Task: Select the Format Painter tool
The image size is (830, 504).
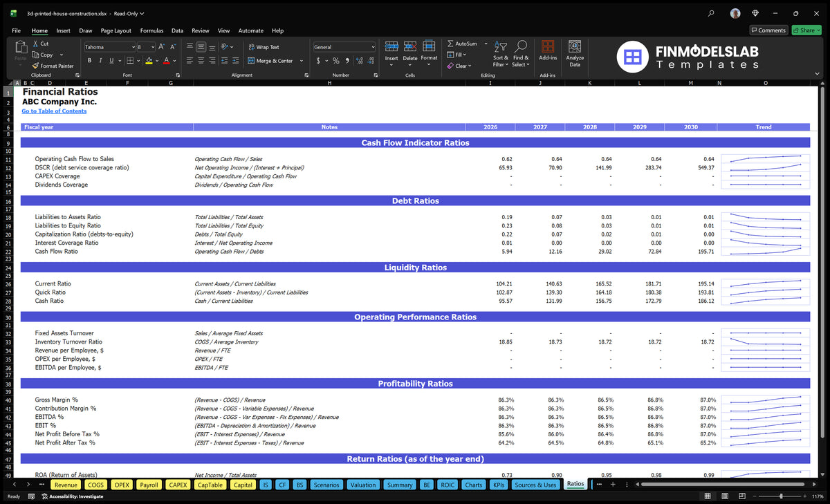Action: pos(53,66)
